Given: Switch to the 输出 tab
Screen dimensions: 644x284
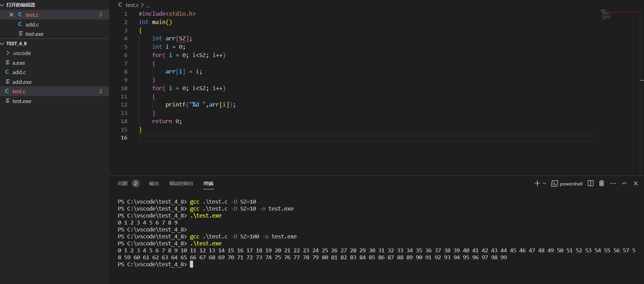Looking at the screenshot, I should (x=154, y=183).
